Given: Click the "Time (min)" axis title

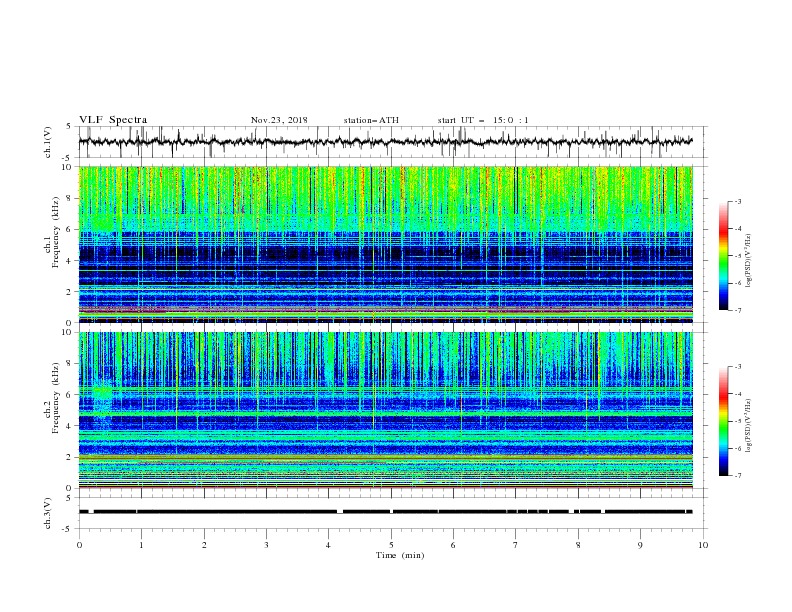Looking at the screenshot, I should point(400,555).
